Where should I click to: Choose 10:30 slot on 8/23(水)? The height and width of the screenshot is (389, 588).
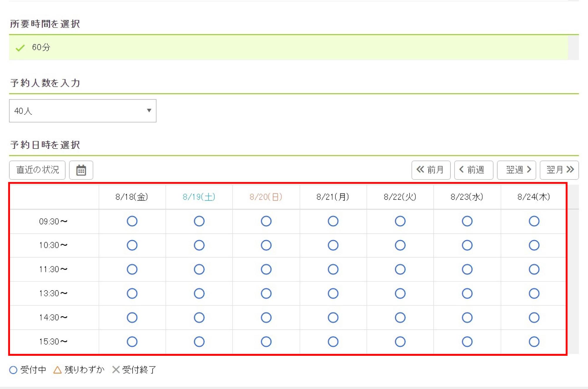click(467, 245)
